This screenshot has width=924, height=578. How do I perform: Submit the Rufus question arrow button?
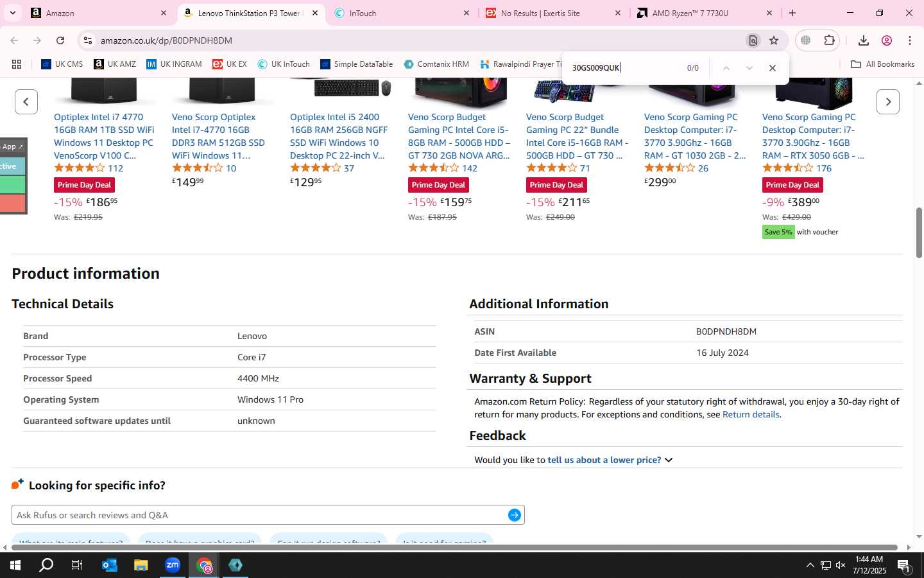click(x=515, y=515)
